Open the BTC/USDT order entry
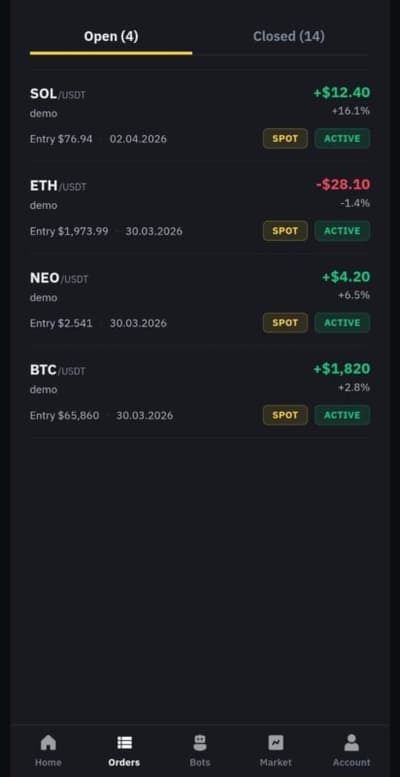 click(x=200, y=391)
